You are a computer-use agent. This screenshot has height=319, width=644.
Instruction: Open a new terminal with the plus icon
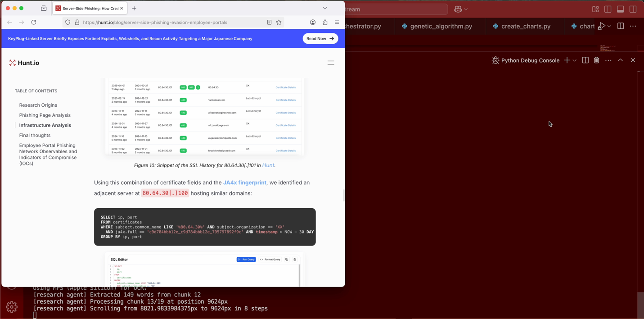coord(567,60)
